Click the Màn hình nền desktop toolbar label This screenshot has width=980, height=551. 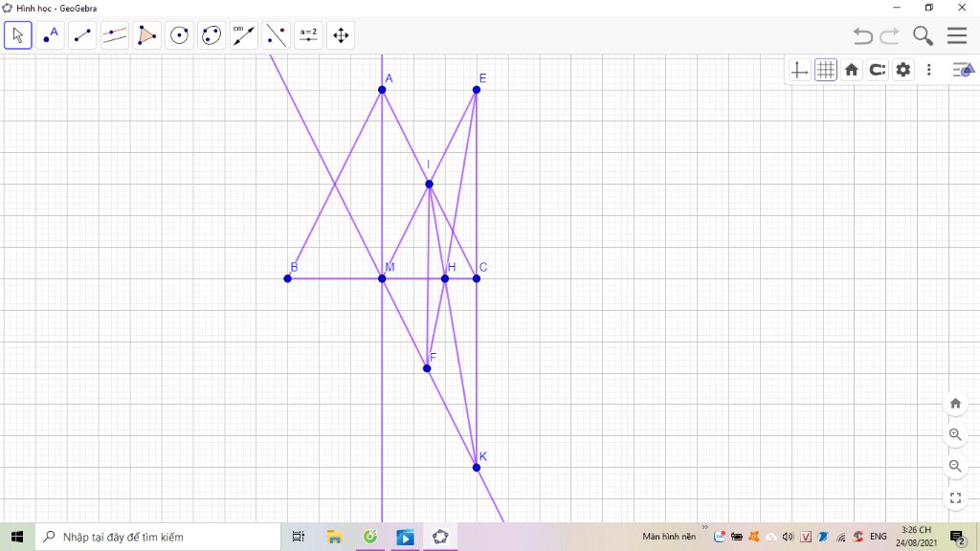[669, 537]
